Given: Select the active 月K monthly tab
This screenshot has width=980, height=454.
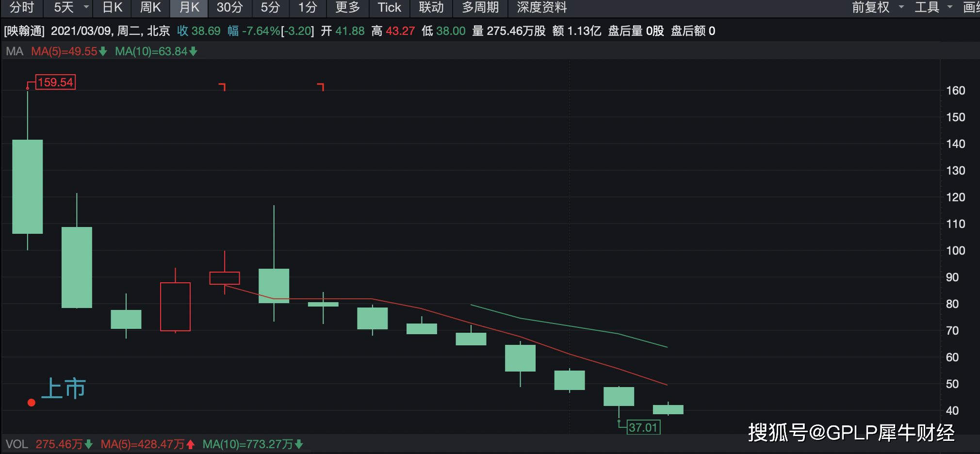Looking at the screenshot, I should pos(188,8).
